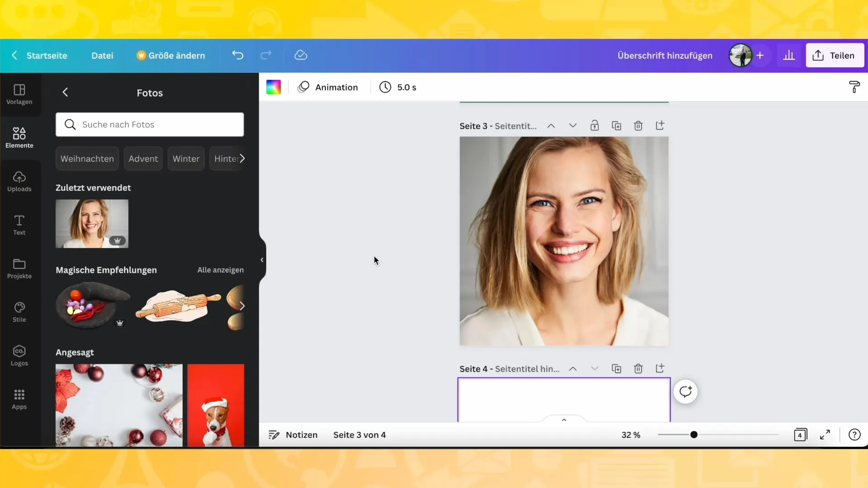Screen dimensions: 868x488
Task: Select the Winter filter chip
Action: tap(186, 159)
